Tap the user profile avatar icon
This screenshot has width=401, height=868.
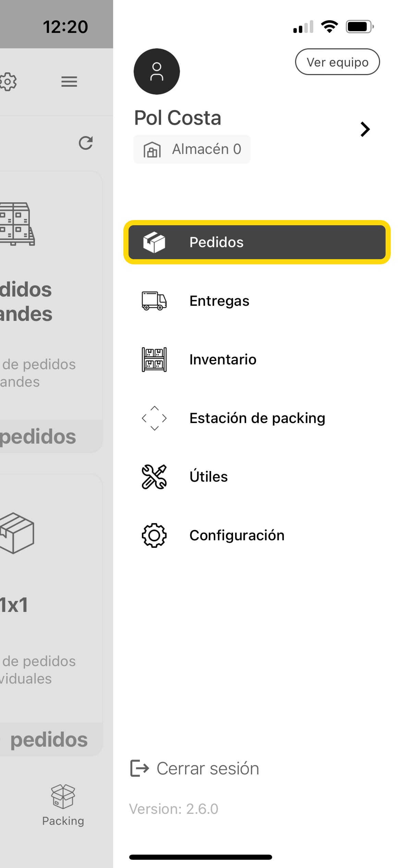(157, 71)
